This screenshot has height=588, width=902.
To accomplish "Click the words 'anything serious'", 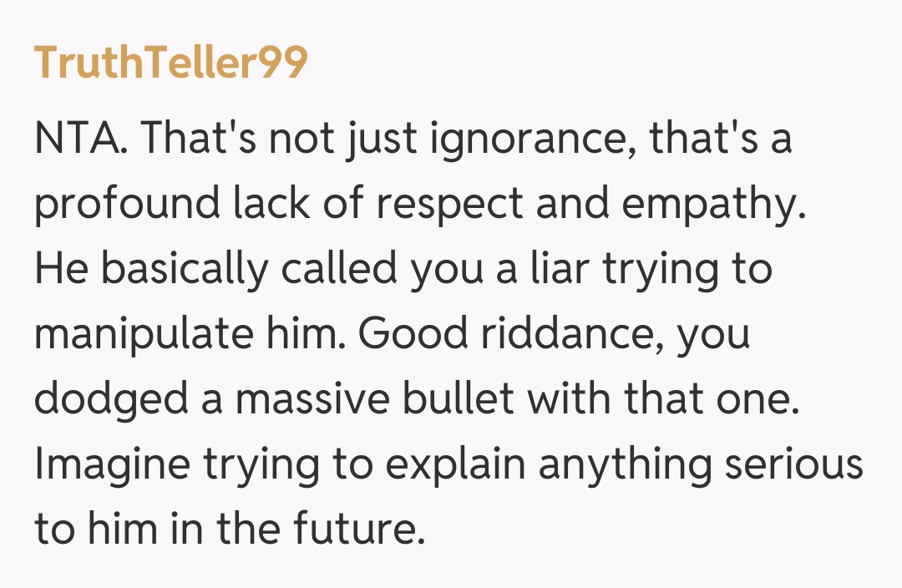I will [x=700, y=464].
